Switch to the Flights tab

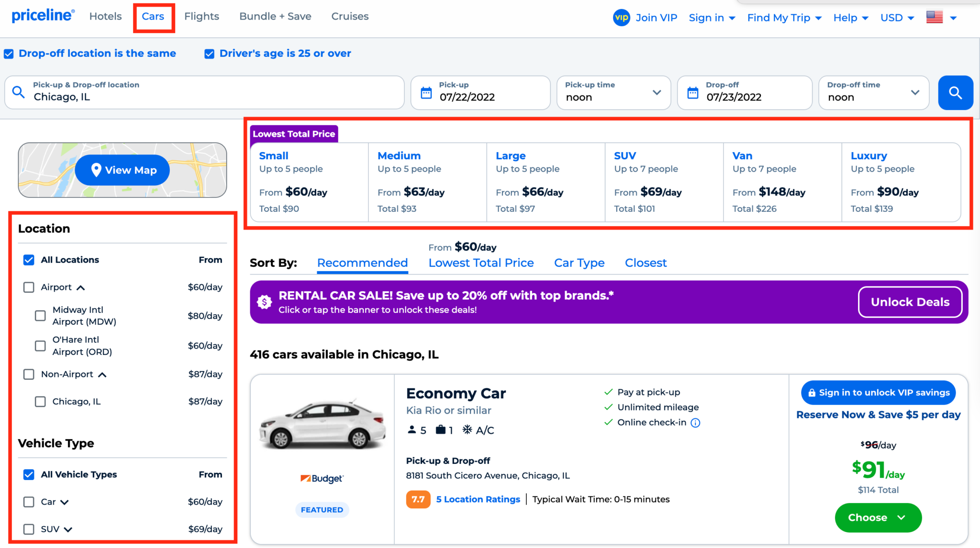coord(201,16)
